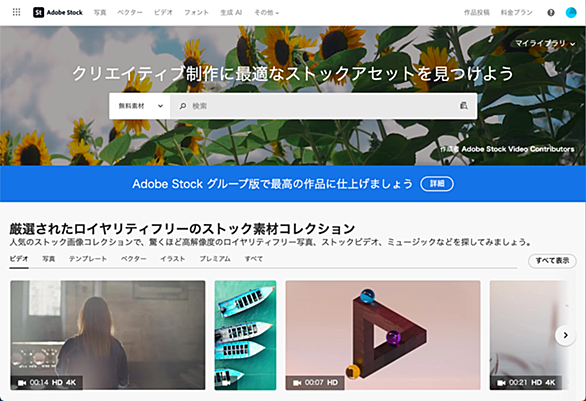Click Adobe Stock Video Contributors credit
The width and height of the screenshot is (586, 401).
click(x=518, y=149)
